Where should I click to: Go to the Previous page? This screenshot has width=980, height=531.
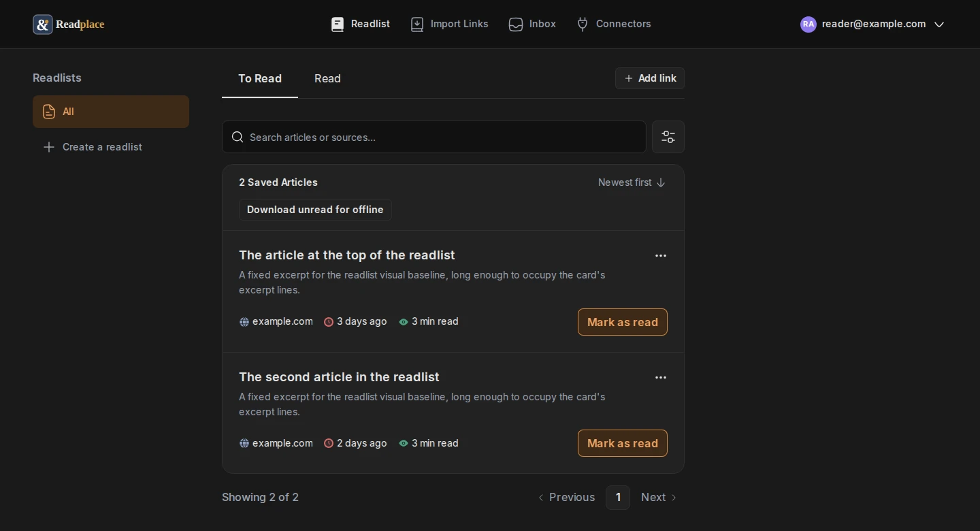(x=566, y=498)
